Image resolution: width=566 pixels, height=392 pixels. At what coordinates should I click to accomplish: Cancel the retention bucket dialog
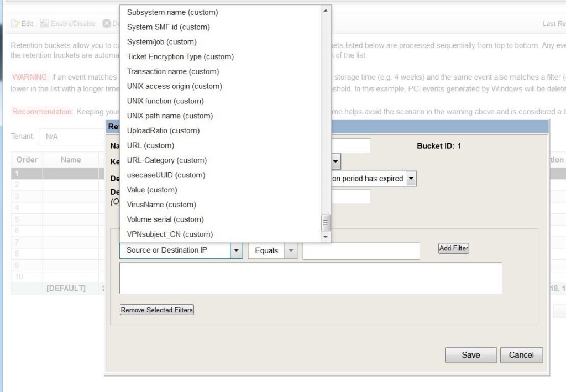tap(521, 355)
